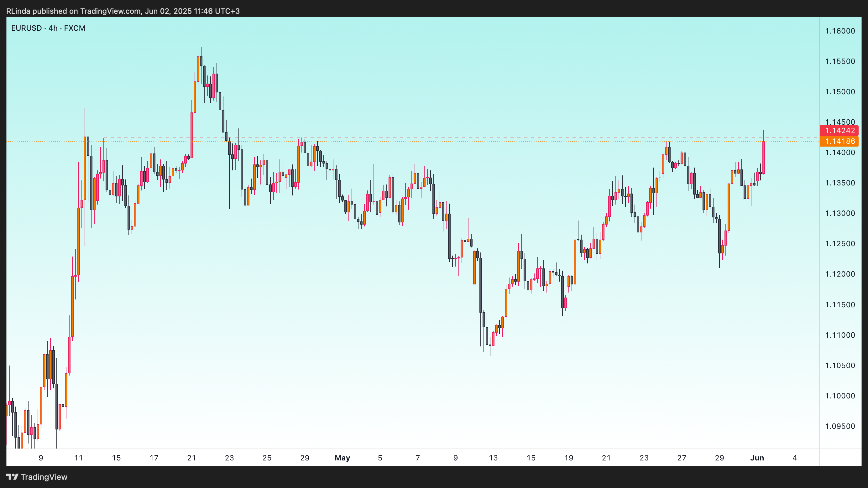Click price axis label 1.13500

tap(840, 183)
